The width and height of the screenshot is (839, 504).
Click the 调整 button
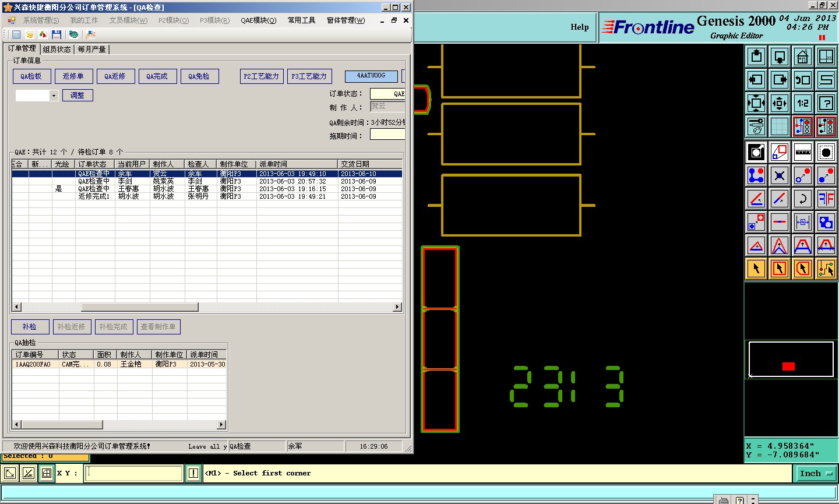pyautogui.click(x=77, y=95)
